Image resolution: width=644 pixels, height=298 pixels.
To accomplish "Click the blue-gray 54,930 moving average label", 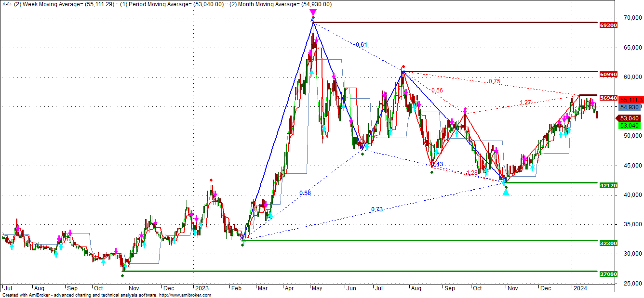I will pyautogui.click(x=629, y=107).
